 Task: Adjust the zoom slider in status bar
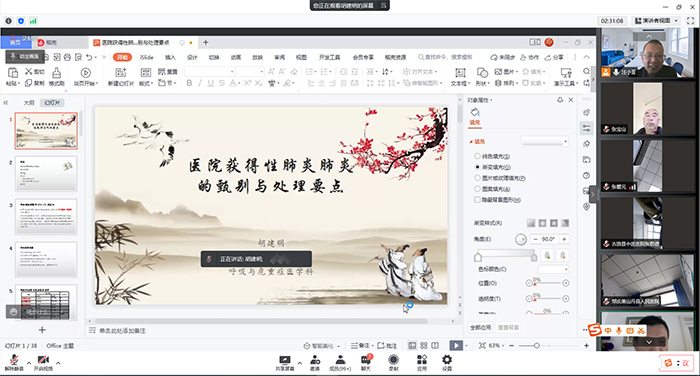(x=537, y=346)
